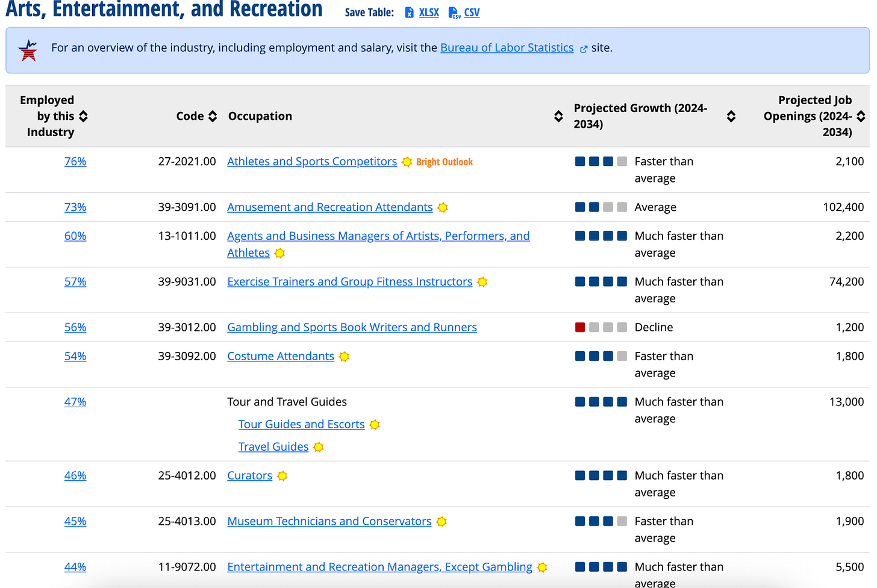Select the Tour and Travel Guides group label
The image size is (877, 588).
(287, 402)
